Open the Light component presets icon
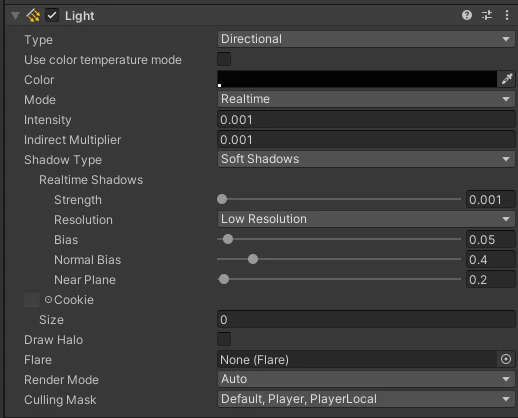Viewport: 518px width, 418px height. tap(487, 15)
